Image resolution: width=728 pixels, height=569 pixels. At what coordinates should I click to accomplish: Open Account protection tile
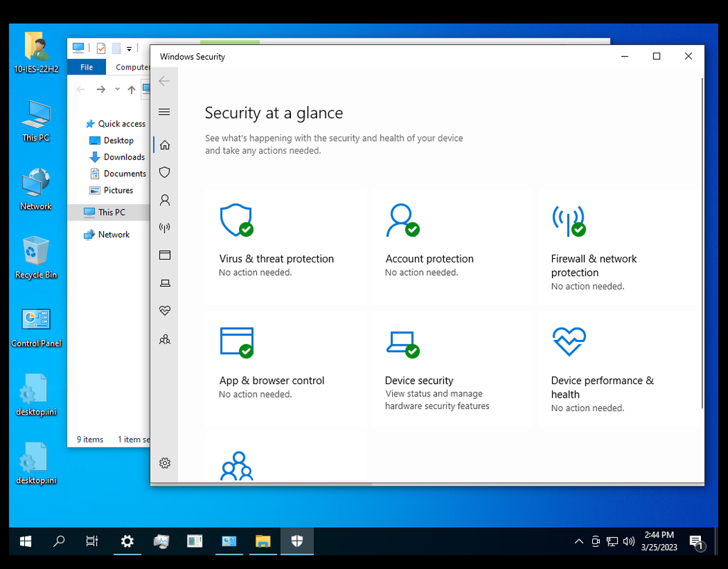[452, 246]
